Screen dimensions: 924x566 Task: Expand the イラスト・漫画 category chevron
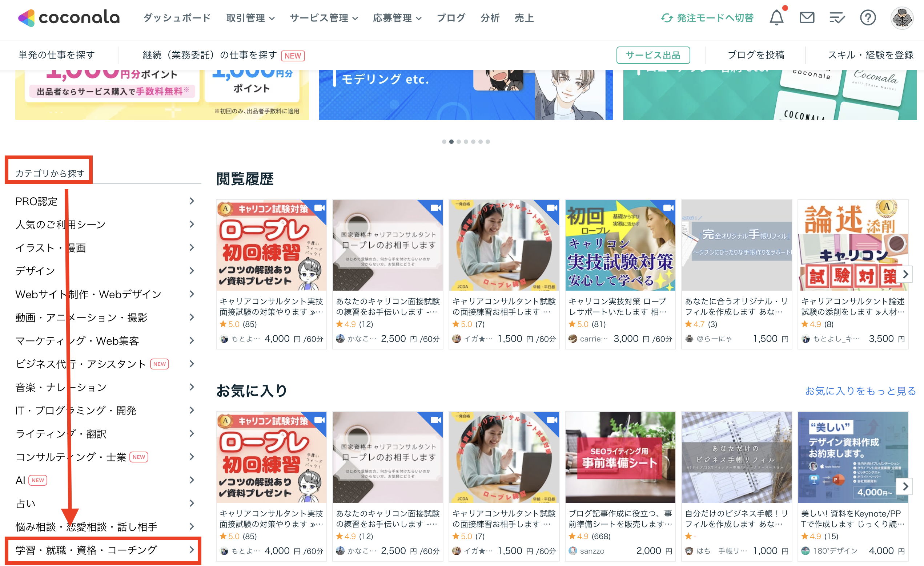coord(192,247)
